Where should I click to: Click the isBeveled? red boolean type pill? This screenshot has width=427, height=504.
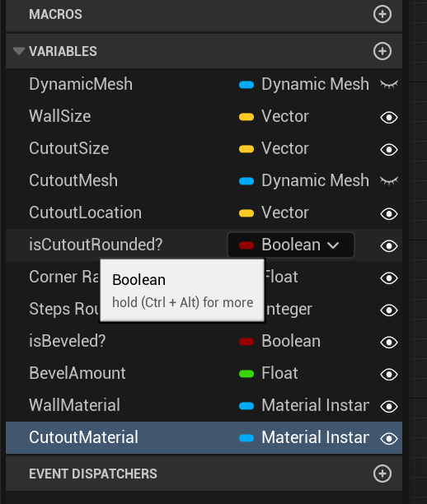pyautogui.click(x=246, y=342)
